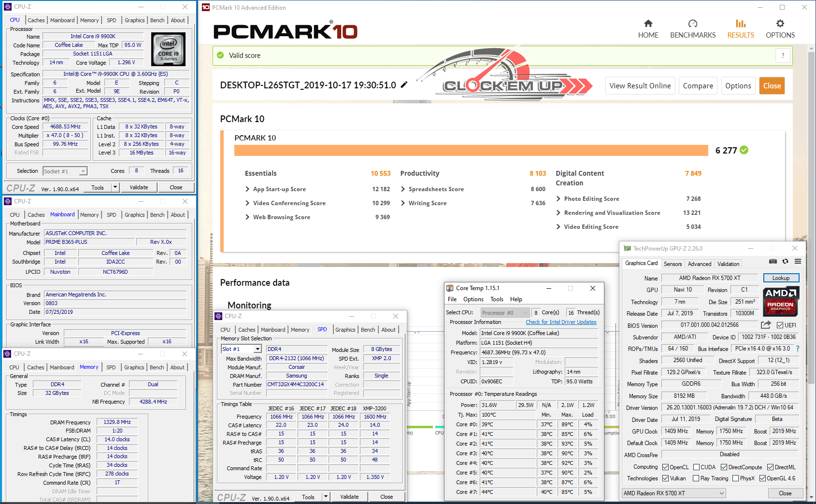The image size is (816, 504).
Task: Take a GPU-Z screenshot with camera icon
Action: [773, 261]
